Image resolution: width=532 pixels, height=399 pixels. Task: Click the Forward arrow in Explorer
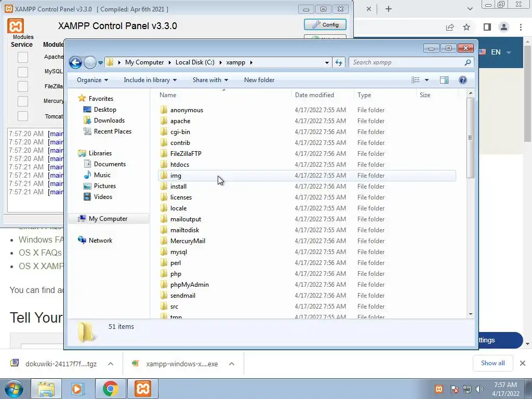pyautogui.click(x=90, y=62)
